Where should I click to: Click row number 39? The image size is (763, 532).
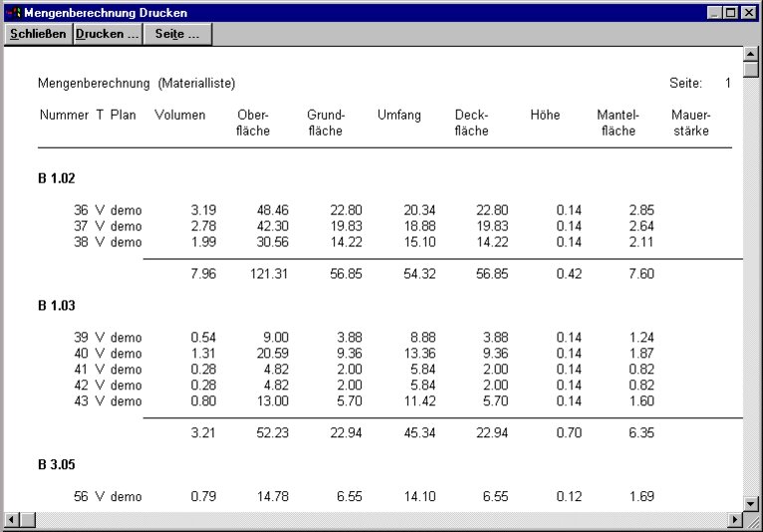pos(81,338)
